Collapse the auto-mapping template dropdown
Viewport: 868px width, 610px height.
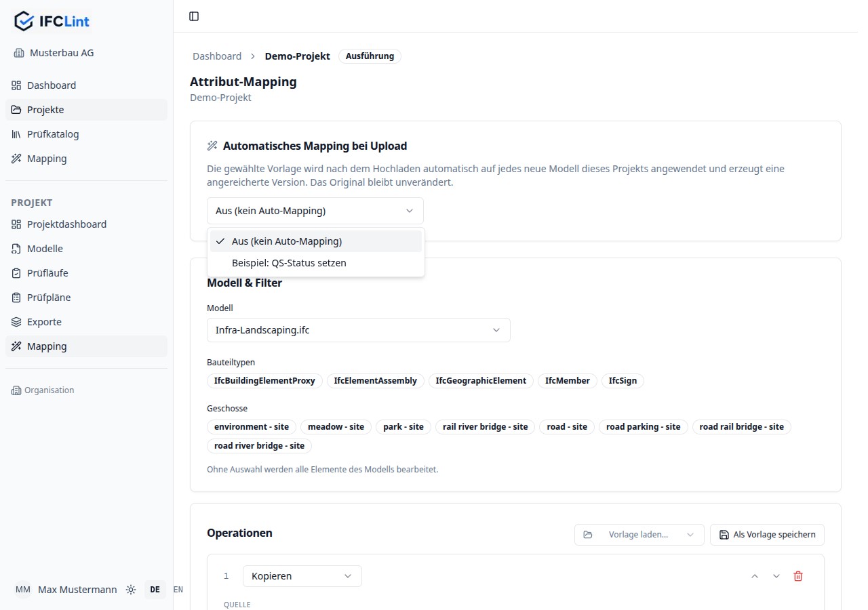(315, 211)
